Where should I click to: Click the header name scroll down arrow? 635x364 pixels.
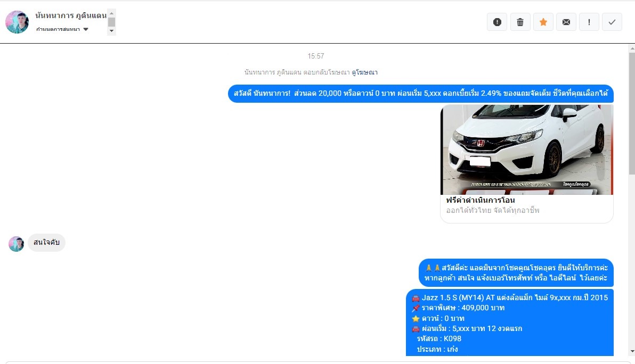pyautogui.click(x=111, y=31)
